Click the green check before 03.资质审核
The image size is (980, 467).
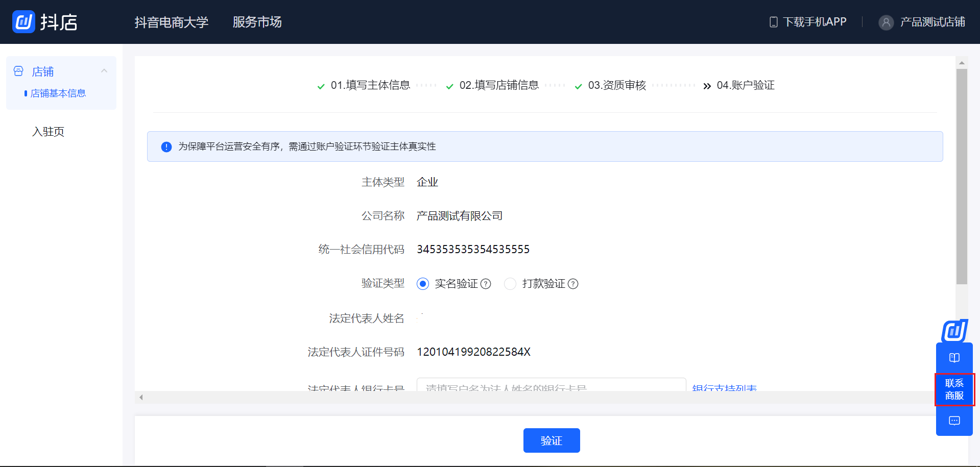[578, 86]
